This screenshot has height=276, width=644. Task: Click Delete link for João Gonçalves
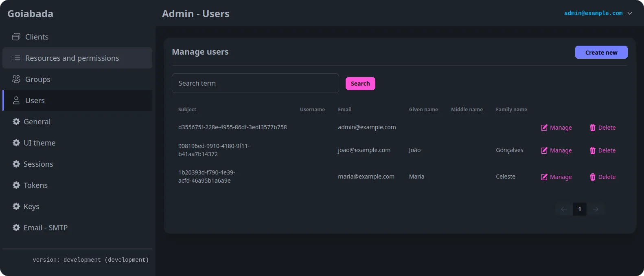click(602, 150)
